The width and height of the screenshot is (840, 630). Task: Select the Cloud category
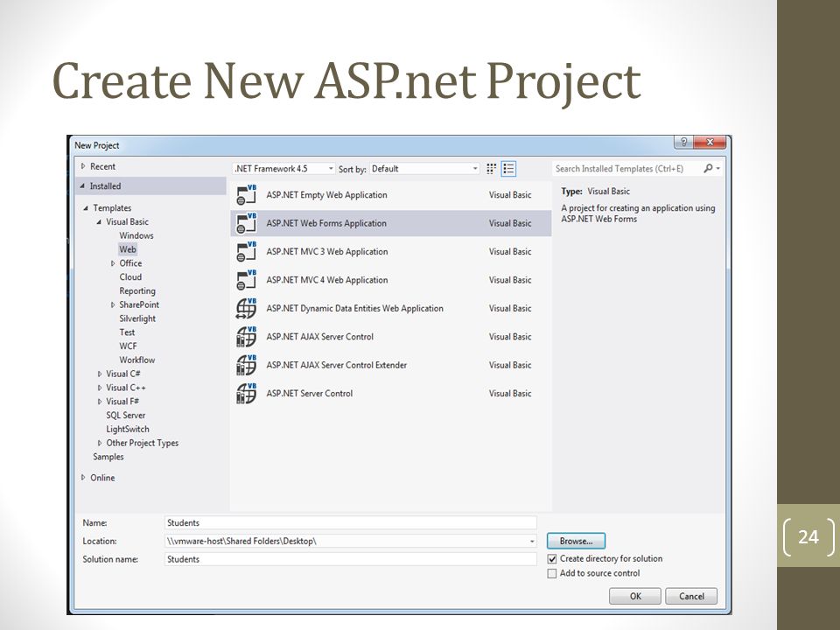[x=130, y=277]
